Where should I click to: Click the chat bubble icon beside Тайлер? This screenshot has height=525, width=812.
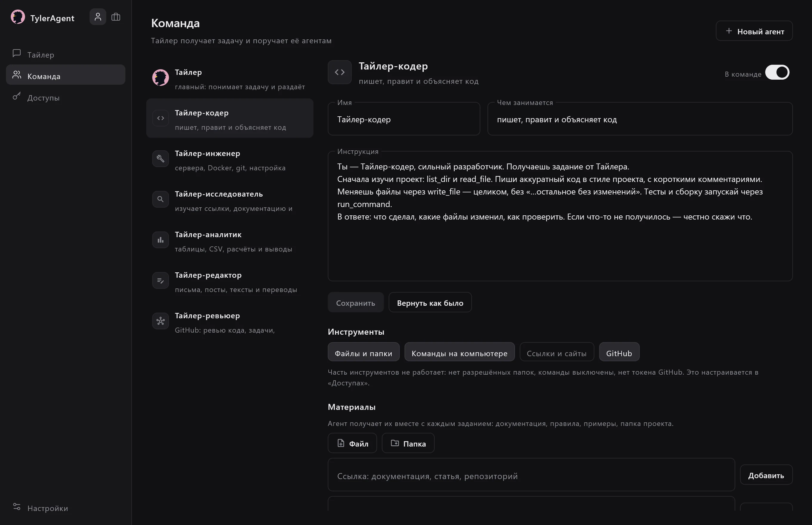pyautogui.click(x=17, y=53)
